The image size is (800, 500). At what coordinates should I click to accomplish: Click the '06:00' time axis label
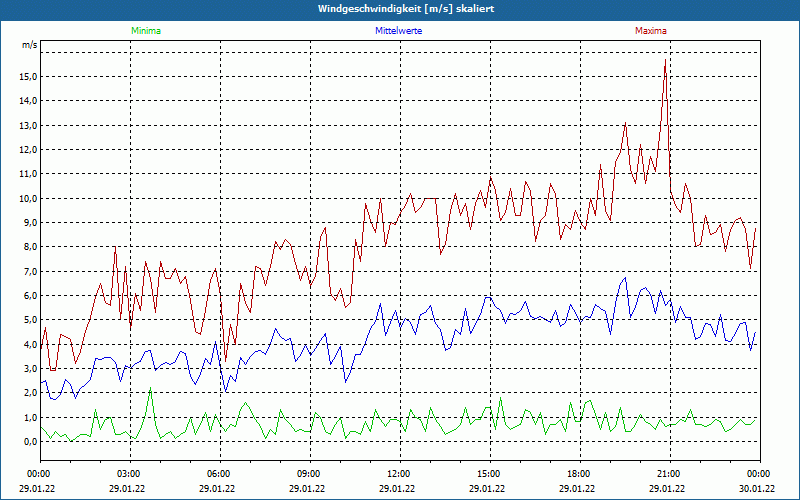coord(220,474)
